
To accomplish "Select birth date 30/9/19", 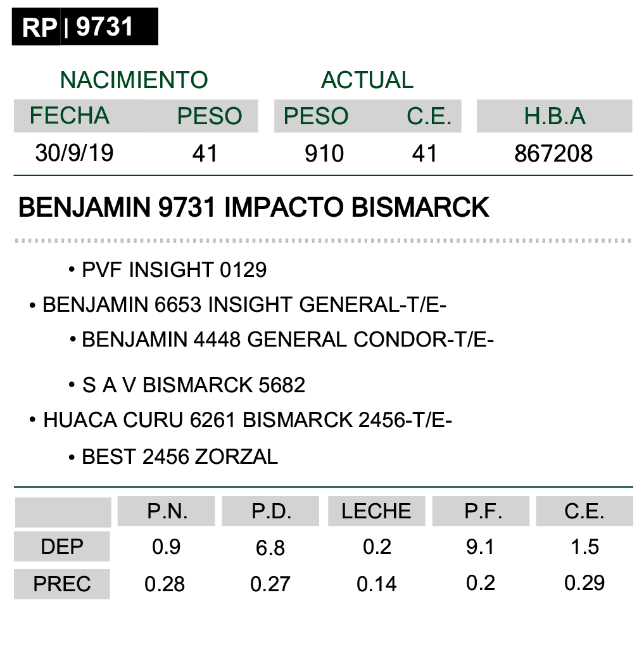I will coord(74,153).
